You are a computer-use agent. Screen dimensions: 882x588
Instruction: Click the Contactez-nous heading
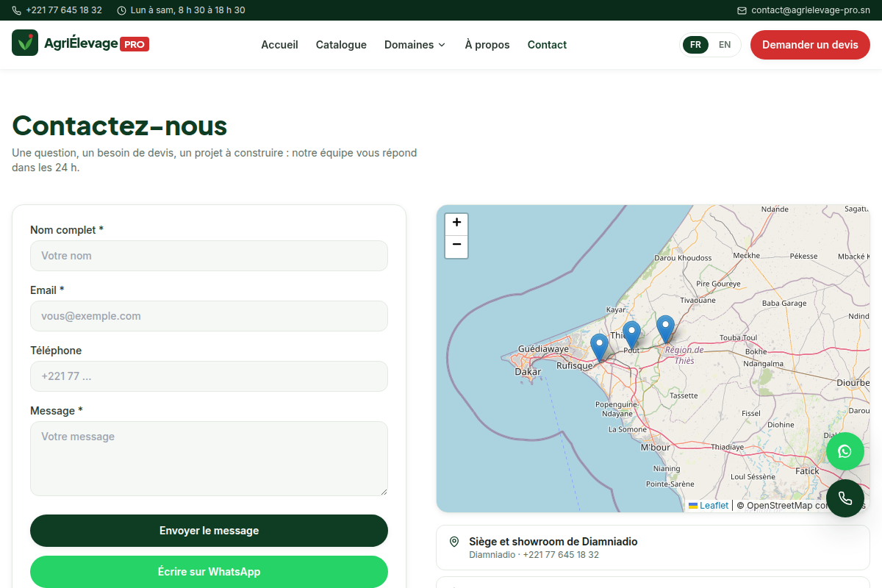coord(120,126)
